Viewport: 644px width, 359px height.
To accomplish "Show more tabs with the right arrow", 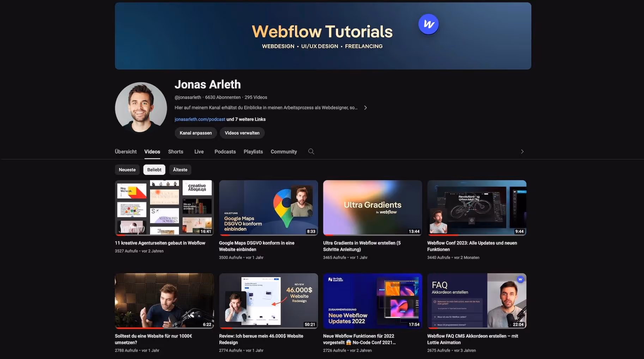I will (x=522, y=152).
